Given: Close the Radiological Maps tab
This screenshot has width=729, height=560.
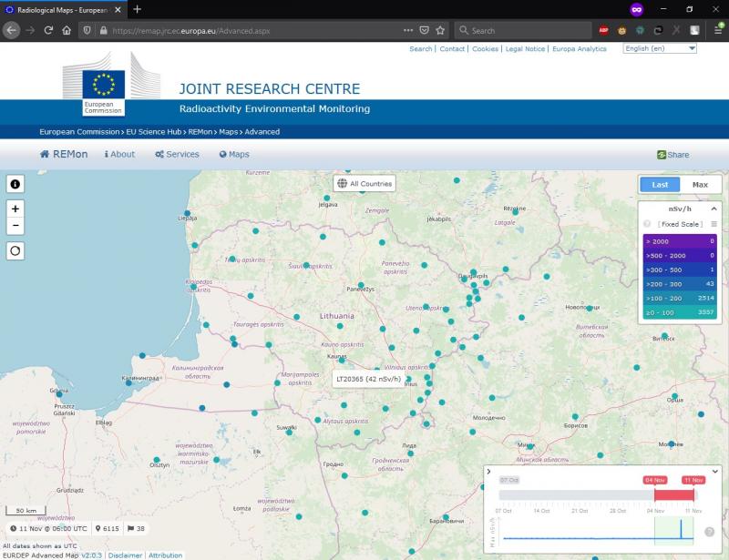Looking at the screenshot, I should coord(118,10).
